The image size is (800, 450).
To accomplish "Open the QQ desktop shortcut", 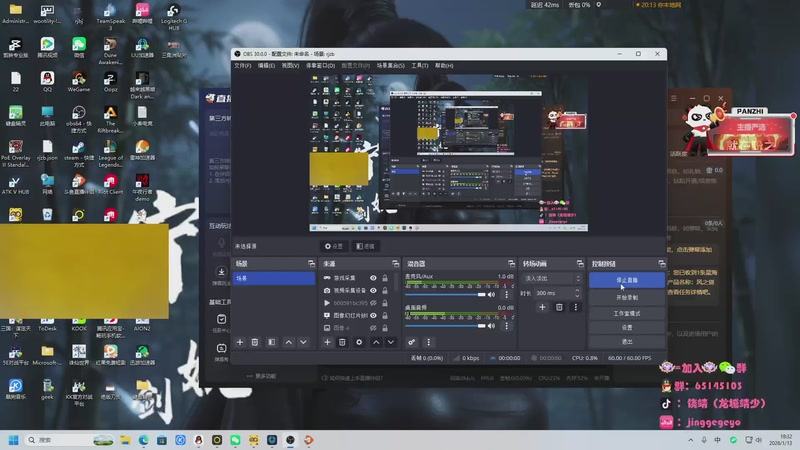I will tap(47, 81).
